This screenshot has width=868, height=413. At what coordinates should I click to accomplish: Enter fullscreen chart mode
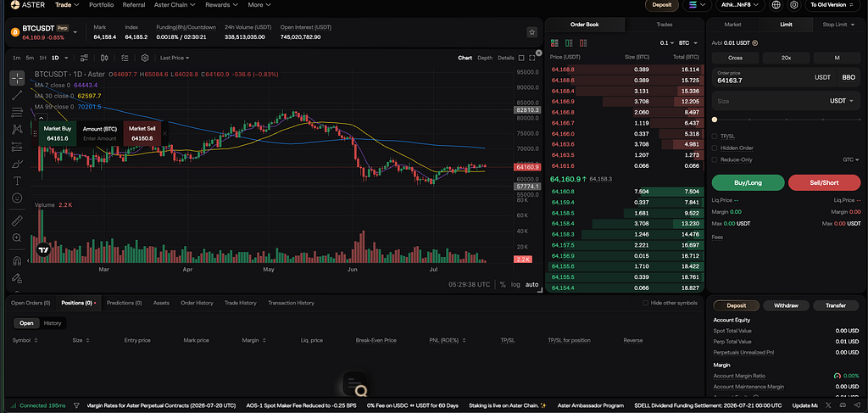click(532, 58)
